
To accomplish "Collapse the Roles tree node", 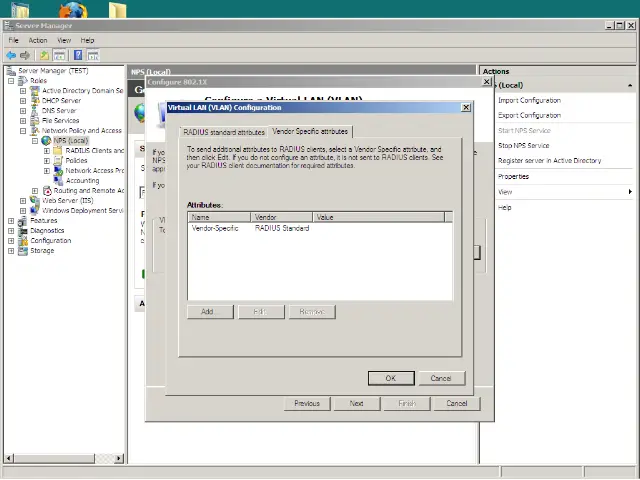I will point(11,81).
